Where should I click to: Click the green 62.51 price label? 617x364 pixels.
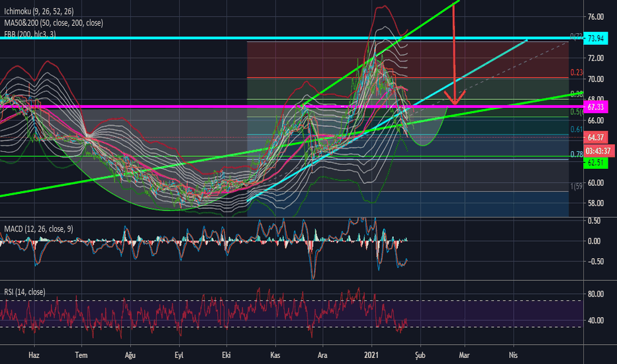[x=596, y=163]
